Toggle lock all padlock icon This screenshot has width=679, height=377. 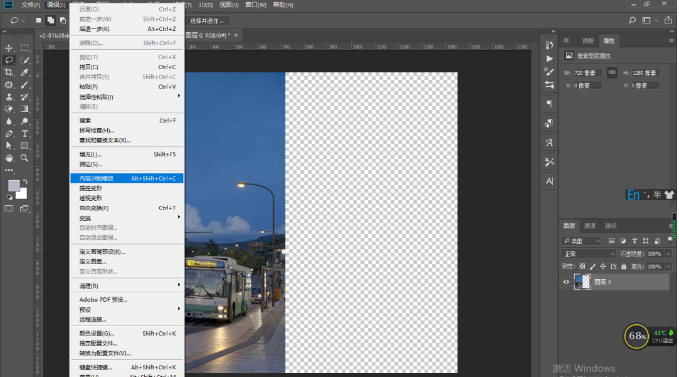(x=624, y=266)
